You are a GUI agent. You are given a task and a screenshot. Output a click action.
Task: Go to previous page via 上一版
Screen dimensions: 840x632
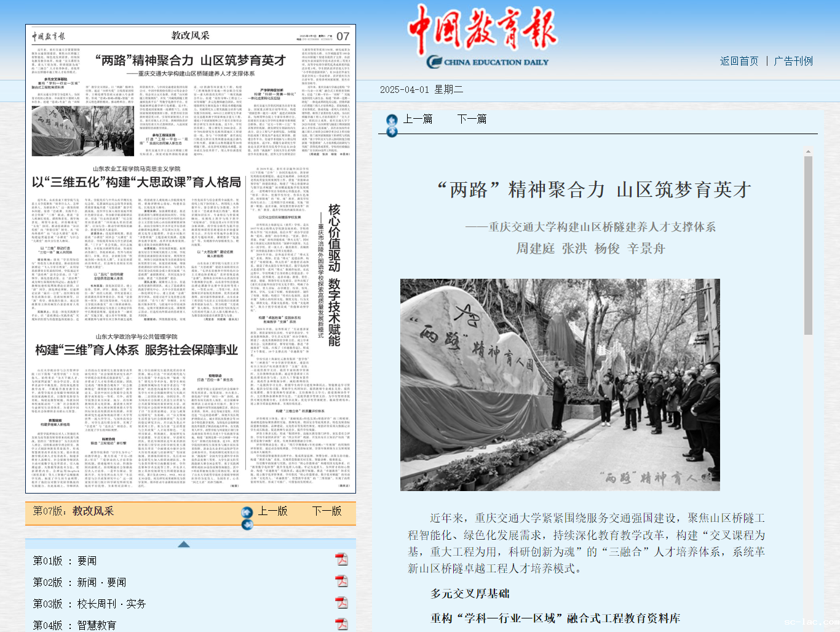(272, 511)
